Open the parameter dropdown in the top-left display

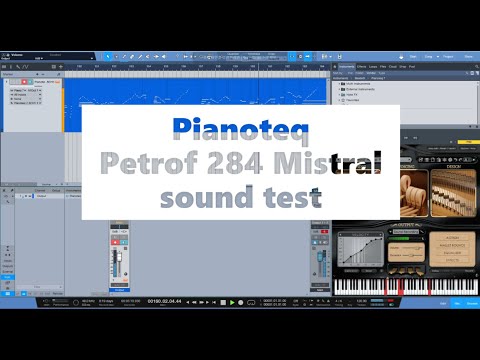[92, 58]
